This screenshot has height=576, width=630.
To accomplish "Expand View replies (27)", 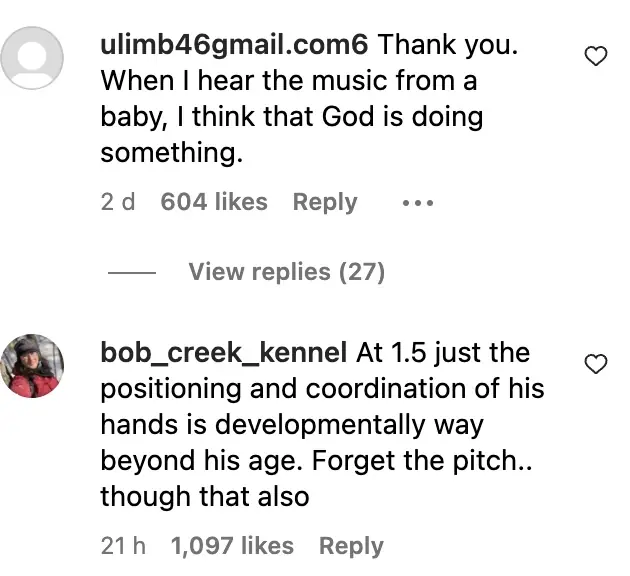I will (286, 272).
